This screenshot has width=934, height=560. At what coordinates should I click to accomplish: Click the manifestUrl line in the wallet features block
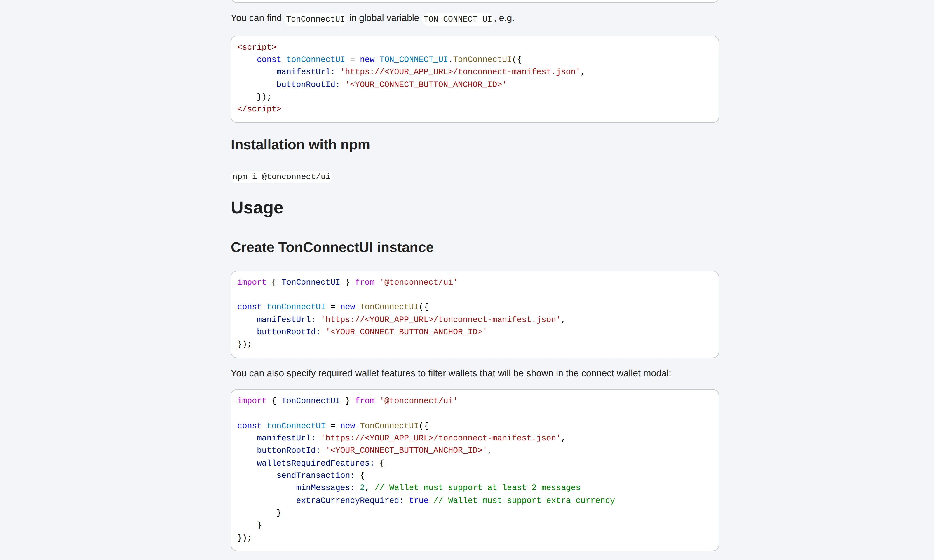pos(411,438)
